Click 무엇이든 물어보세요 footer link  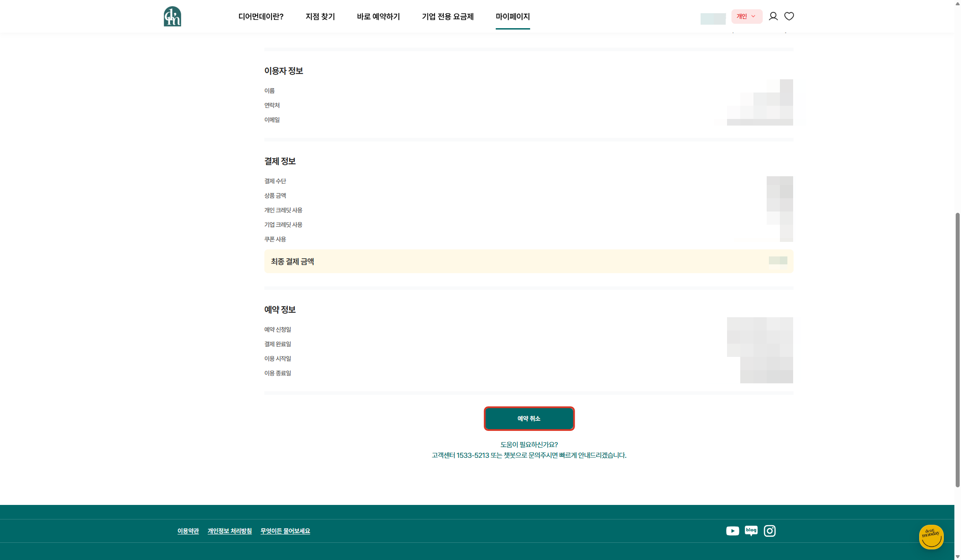285,531
